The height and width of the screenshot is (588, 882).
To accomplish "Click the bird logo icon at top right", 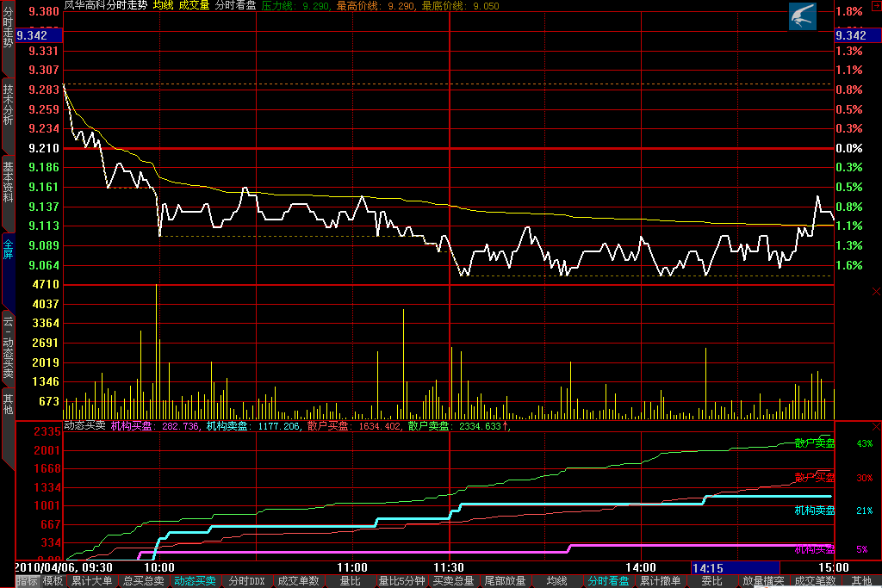I will (802, 16).
